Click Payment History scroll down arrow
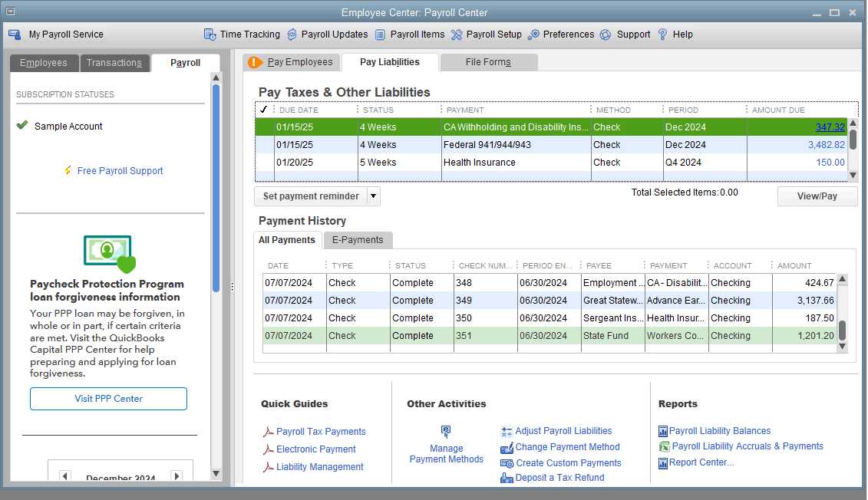This screenshot has height=500, width=868. [843, 347]
